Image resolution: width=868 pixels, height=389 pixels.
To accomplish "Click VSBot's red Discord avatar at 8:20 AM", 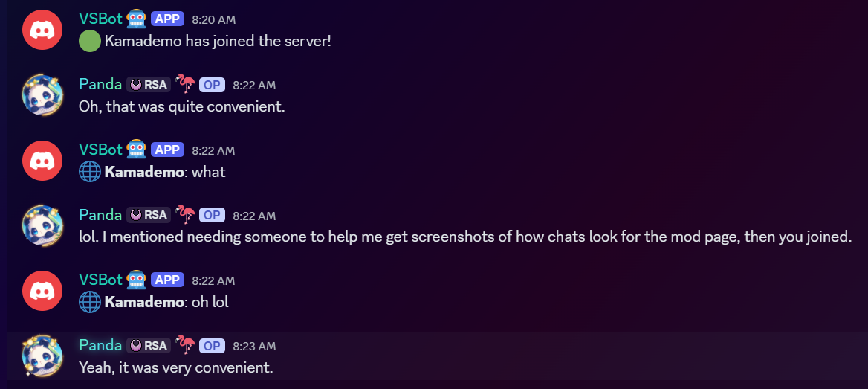I will [42, 29].
